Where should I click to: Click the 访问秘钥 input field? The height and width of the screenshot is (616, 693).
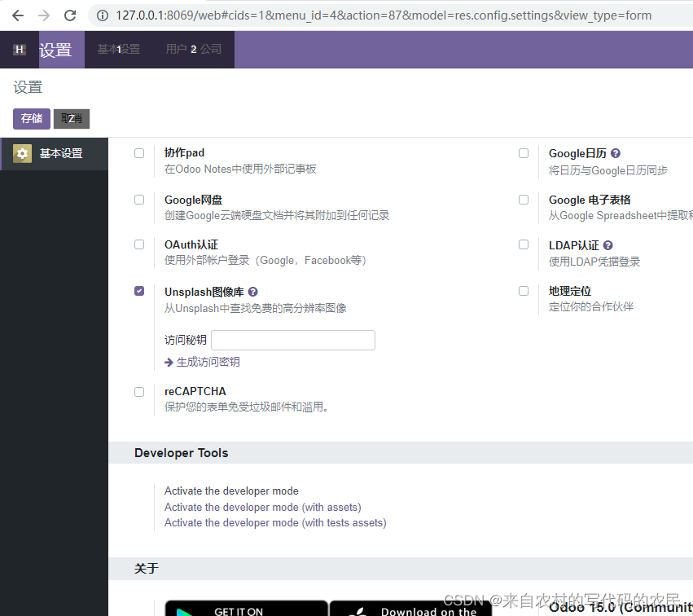pos(292,340)
